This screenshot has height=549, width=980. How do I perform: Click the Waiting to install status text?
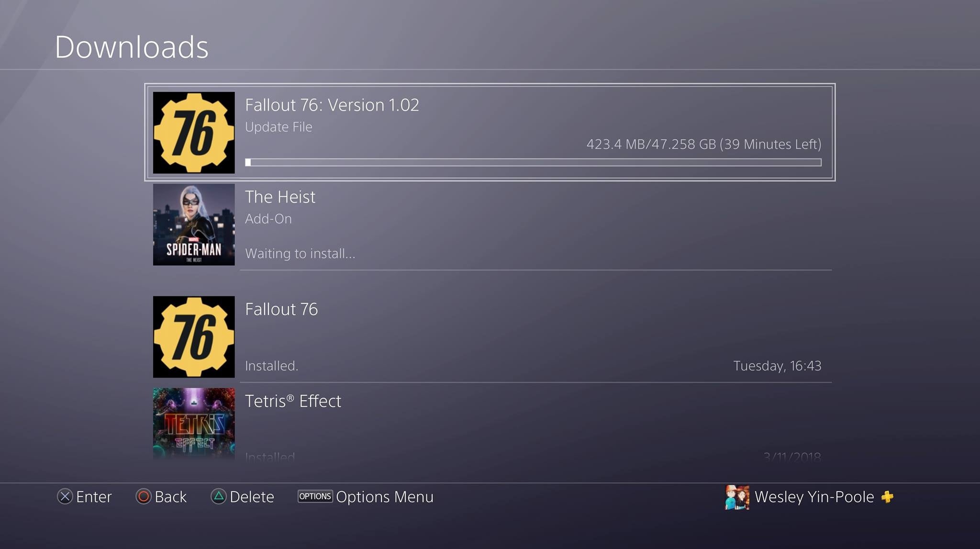[300, 253]
